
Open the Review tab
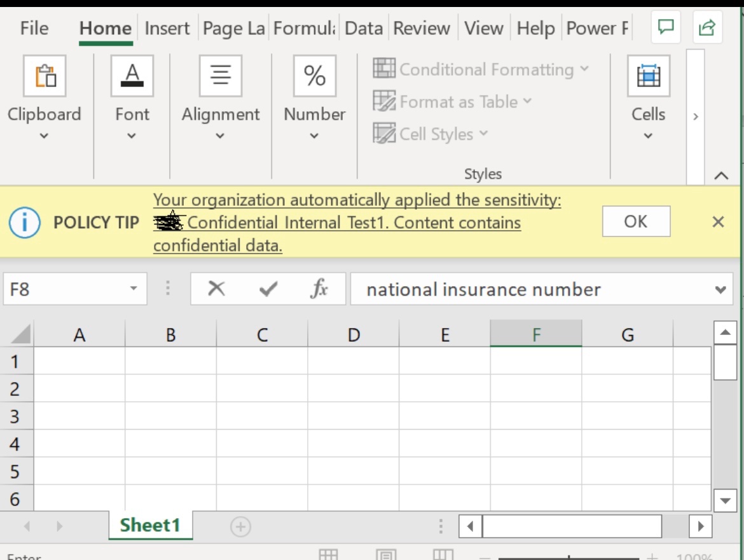point(422,28)
